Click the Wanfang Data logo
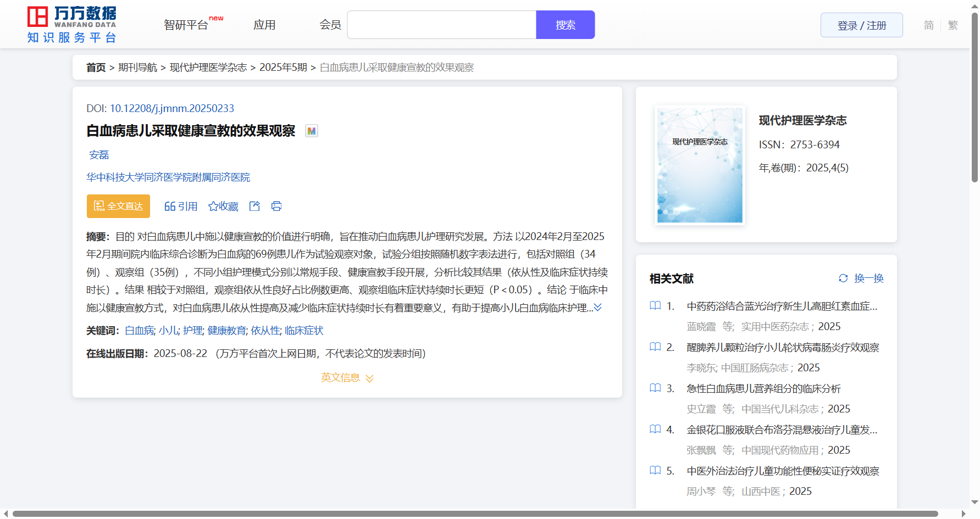The image size is (980, 519). coord(71,25)
